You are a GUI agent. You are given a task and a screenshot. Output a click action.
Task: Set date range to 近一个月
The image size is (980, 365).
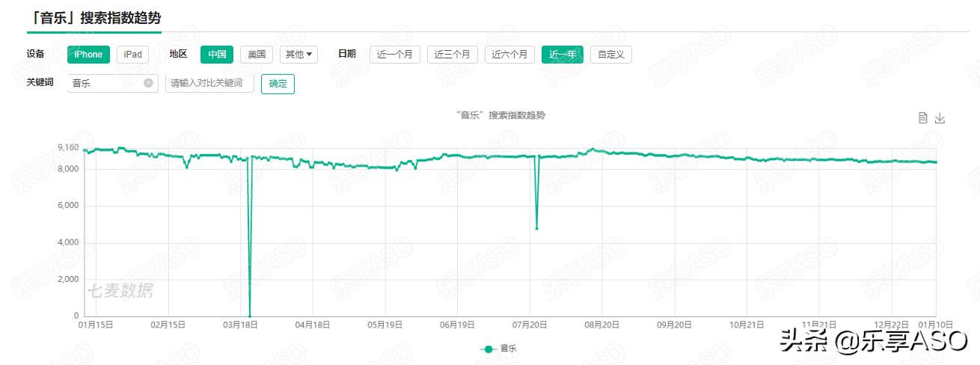coord(394,55)
